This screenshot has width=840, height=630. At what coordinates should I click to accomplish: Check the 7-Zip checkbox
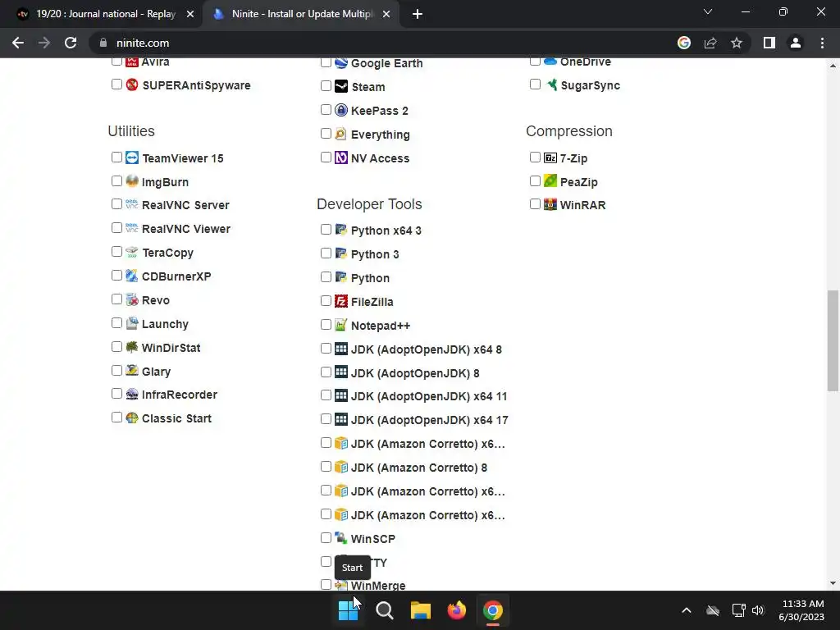[x=535, y=157]
